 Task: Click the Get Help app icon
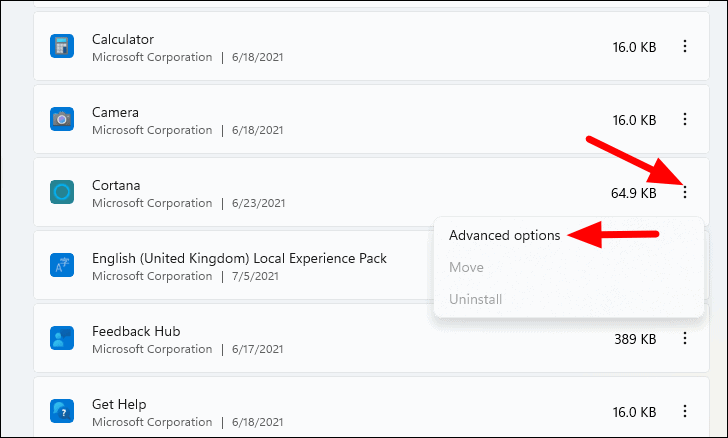[x=62, y=411]
